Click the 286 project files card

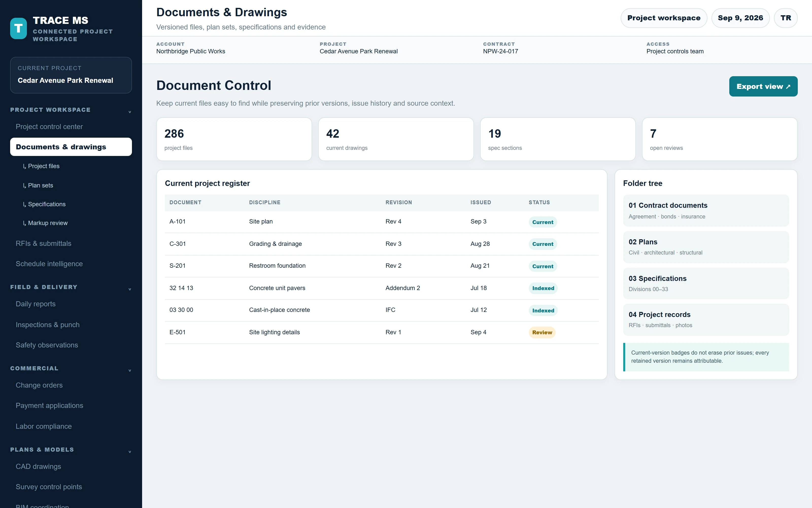[x=234, y=139]
